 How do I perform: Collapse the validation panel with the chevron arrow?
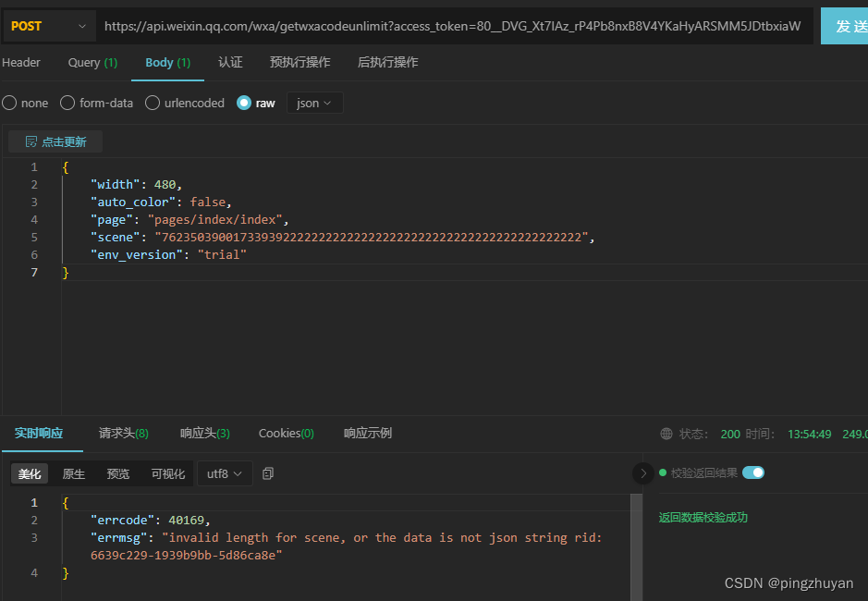(643, 473)
